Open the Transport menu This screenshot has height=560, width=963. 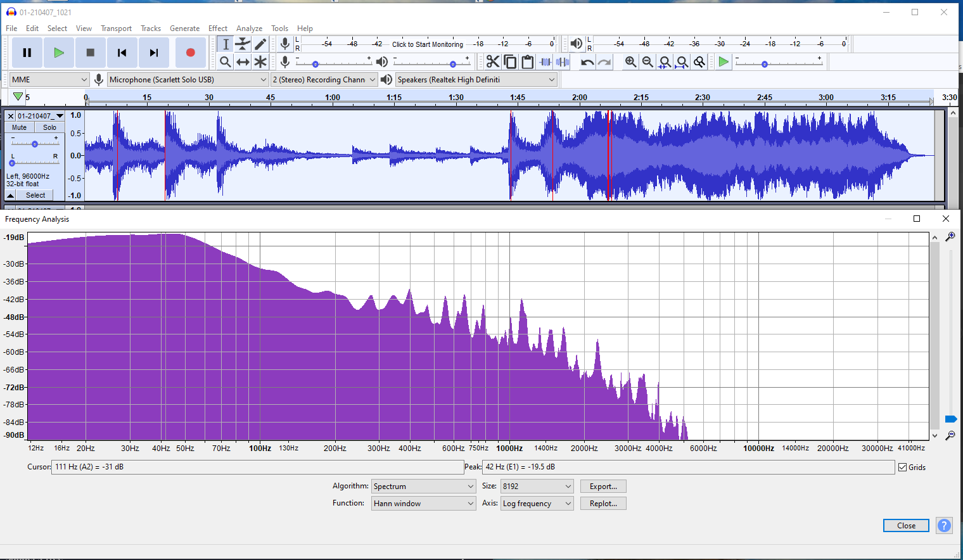(116, 29)
